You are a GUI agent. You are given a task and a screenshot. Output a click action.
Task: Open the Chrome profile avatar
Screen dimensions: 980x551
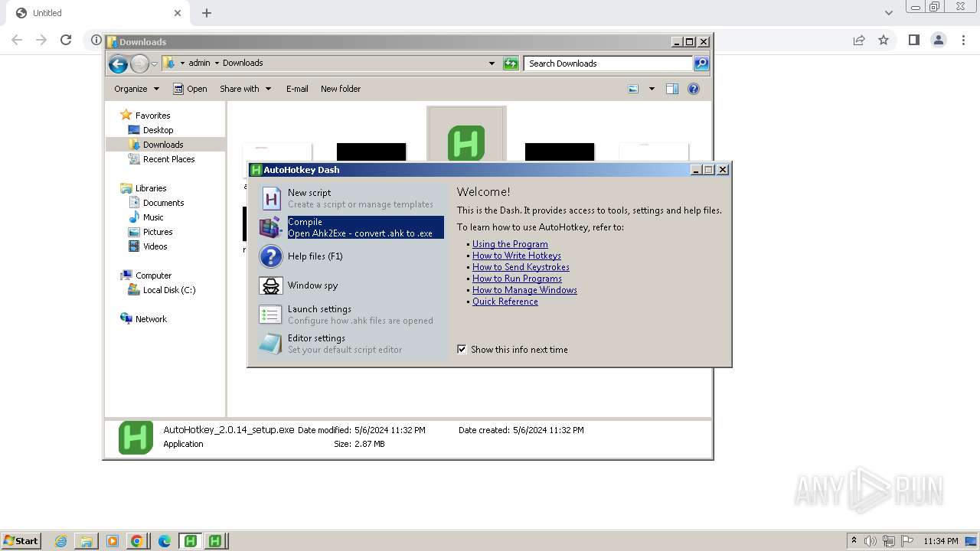pos(939,40)
